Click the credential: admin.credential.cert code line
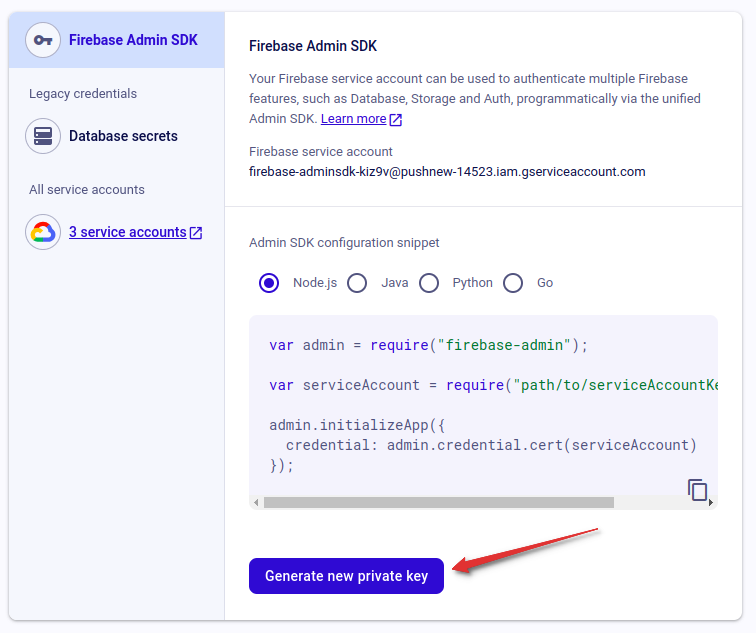This screenshot has width=756, height=633. [x=491, y=445]
